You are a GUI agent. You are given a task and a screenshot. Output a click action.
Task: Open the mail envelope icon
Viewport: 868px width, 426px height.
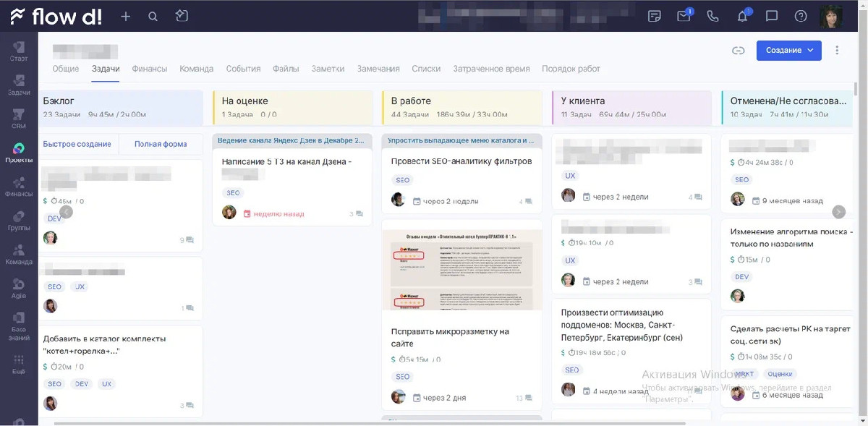click(x=684, y=16)
